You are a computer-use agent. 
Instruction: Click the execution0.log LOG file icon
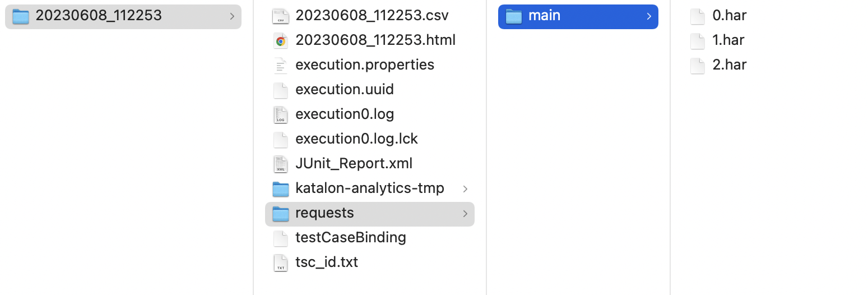coord(281,115)
